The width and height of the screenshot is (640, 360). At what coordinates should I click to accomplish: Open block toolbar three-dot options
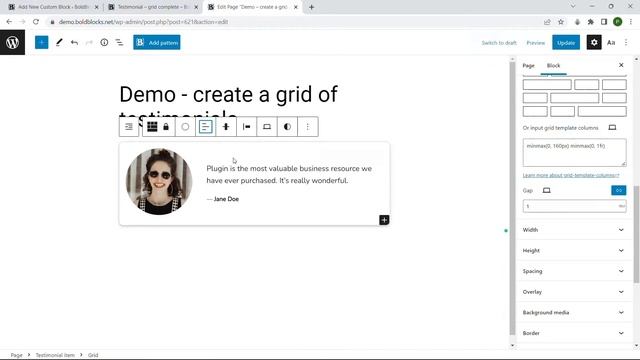click(308, 127)
